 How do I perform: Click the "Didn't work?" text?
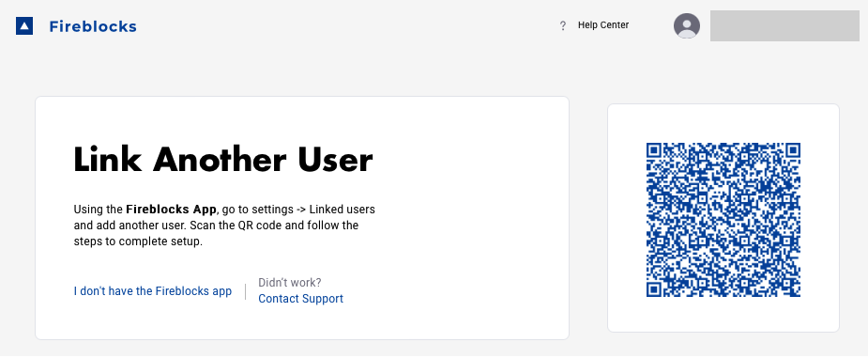pyautogui.click(x=290, y=283)
